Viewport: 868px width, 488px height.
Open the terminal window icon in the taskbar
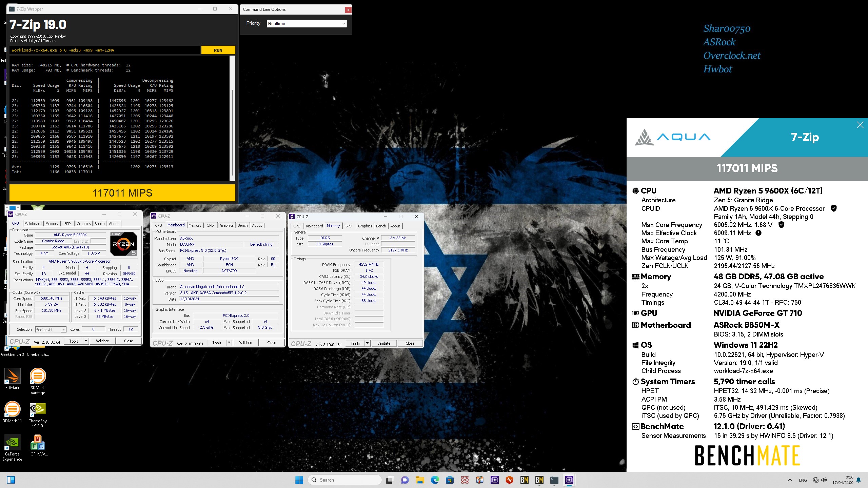[554, 480]
